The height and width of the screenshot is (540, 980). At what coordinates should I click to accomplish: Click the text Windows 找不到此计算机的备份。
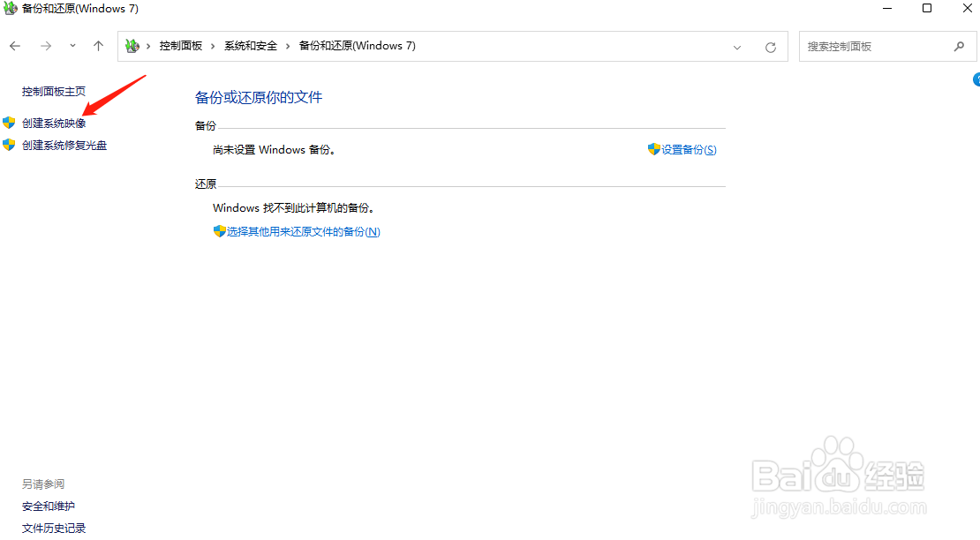coord(294,208)
